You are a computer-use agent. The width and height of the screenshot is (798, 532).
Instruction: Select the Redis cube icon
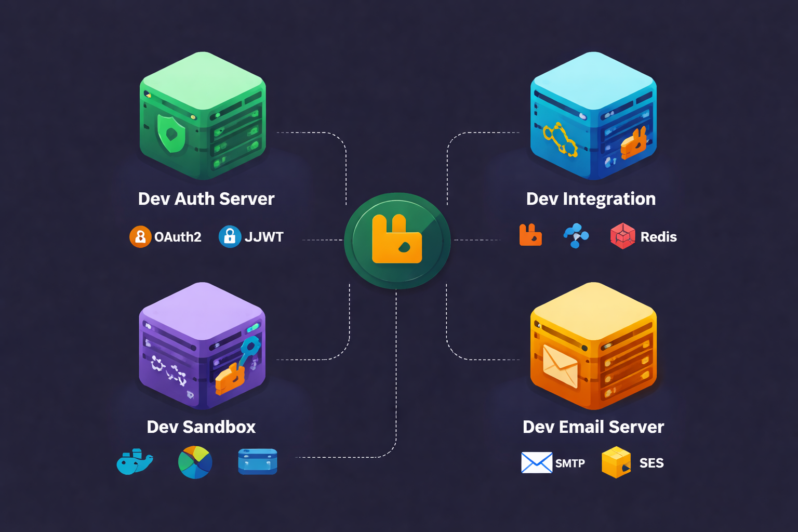click(x=622, y=236)
